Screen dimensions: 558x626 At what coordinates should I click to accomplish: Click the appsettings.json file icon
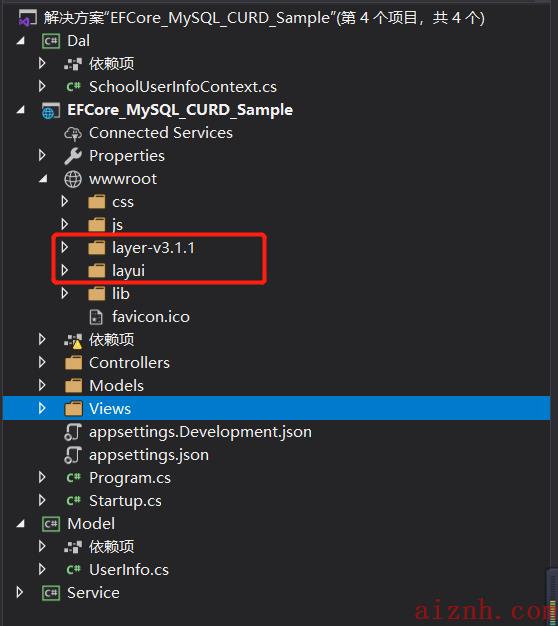pyautogui.click(x=73, y=455)
